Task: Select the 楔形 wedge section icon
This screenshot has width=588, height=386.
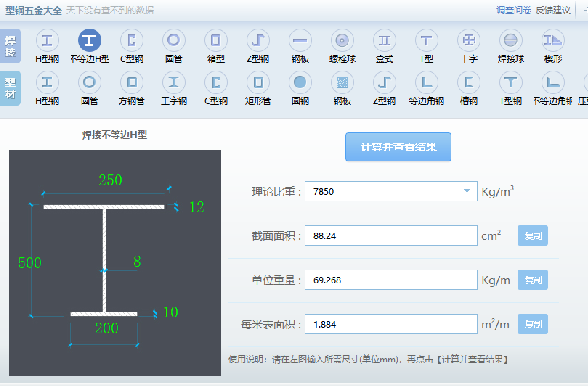Action: point(553,40)
